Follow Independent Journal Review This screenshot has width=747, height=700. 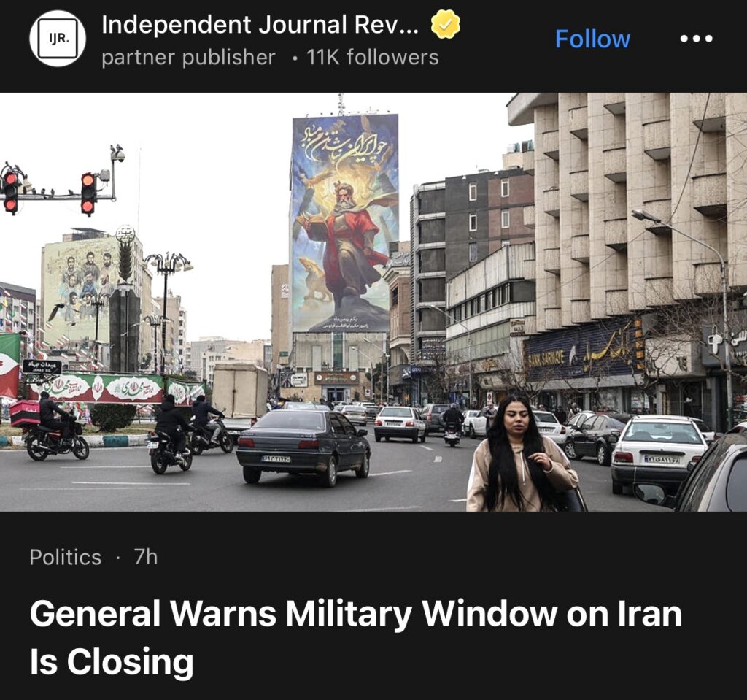[x=592, y=39]
